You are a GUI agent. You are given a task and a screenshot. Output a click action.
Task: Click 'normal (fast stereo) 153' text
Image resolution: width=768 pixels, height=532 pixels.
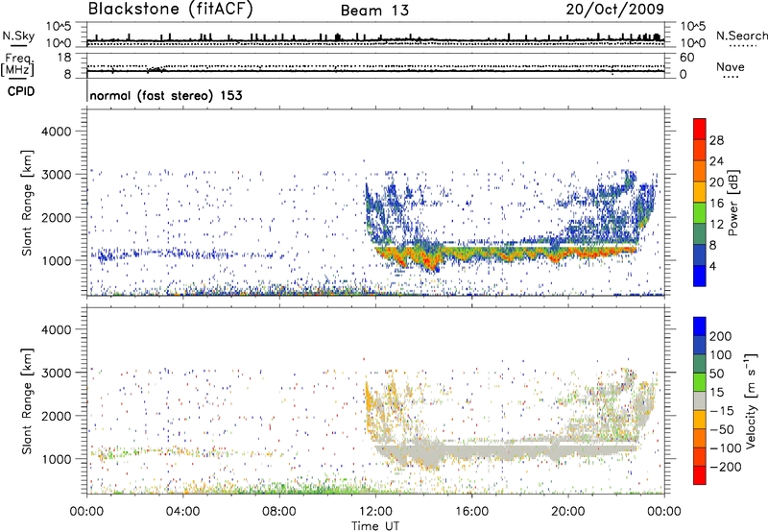(x=166, y=95)
